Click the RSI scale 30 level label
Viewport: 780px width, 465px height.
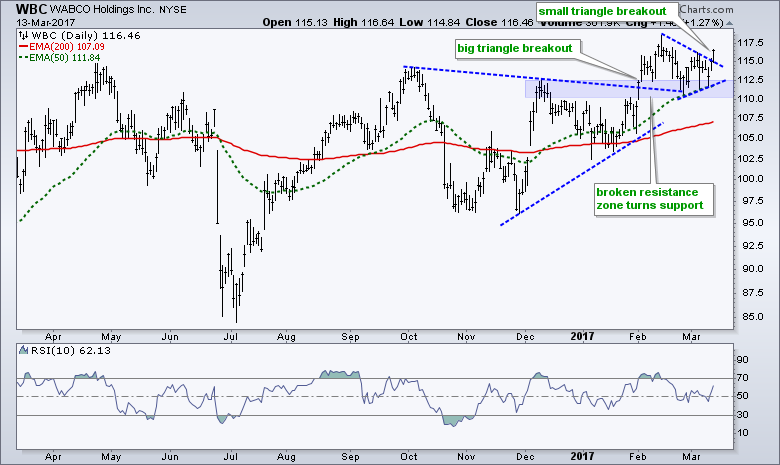(x=742, y=415)
